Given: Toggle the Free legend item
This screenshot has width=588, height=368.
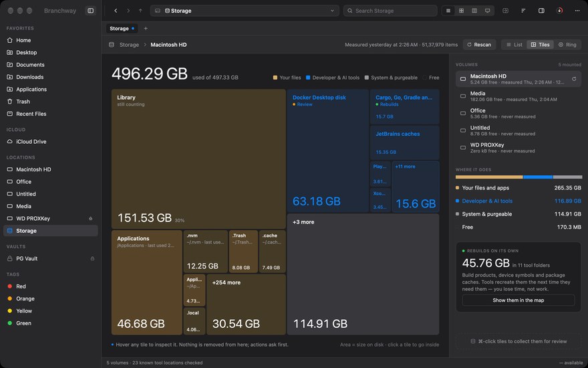Looking at the screenshot, I should (431, 78).
